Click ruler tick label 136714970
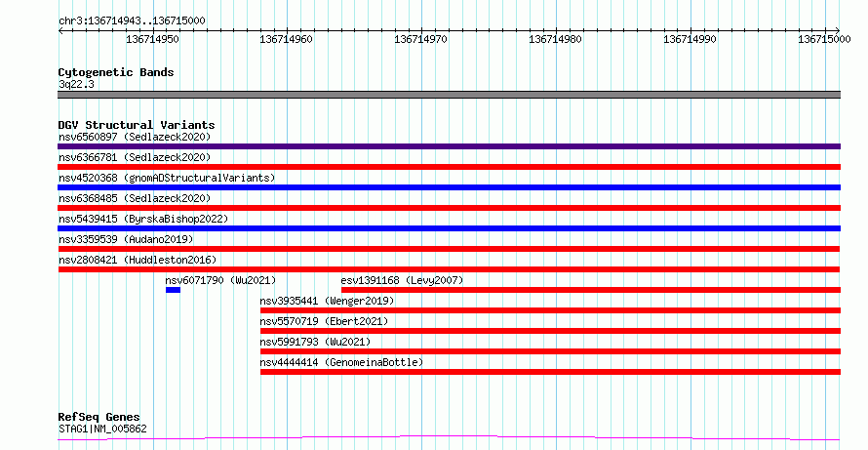This screenshot has width=868, height=450. click(x=420, y=39)
